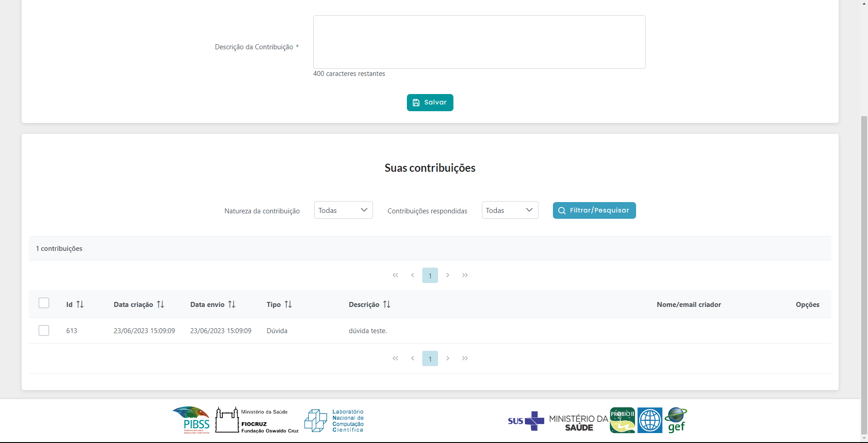Viewport: 868px width, 443px height.
Task: Check the row for contribution 613
Action: coord(44,330)
